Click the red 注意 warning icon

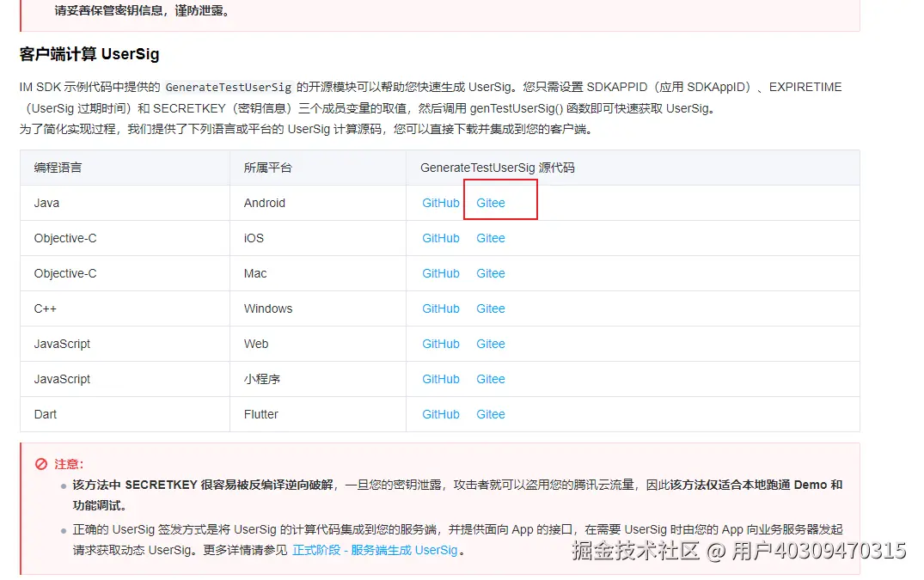pos(41,465)
